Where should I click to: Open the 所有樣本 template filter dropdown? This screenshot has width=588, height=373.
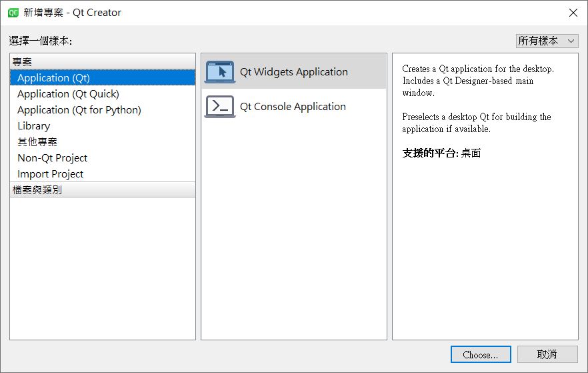[x=547, y=41]
